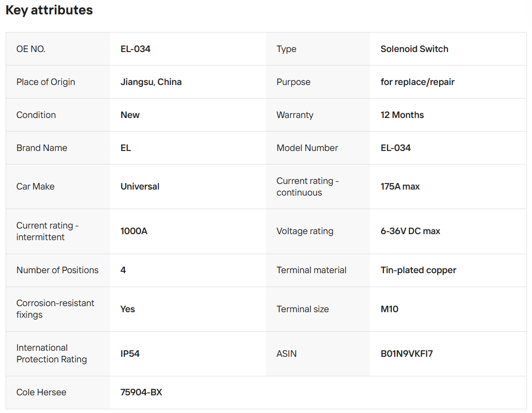Click the Key attributes heading
532x413 pixels.
[49, 10]
